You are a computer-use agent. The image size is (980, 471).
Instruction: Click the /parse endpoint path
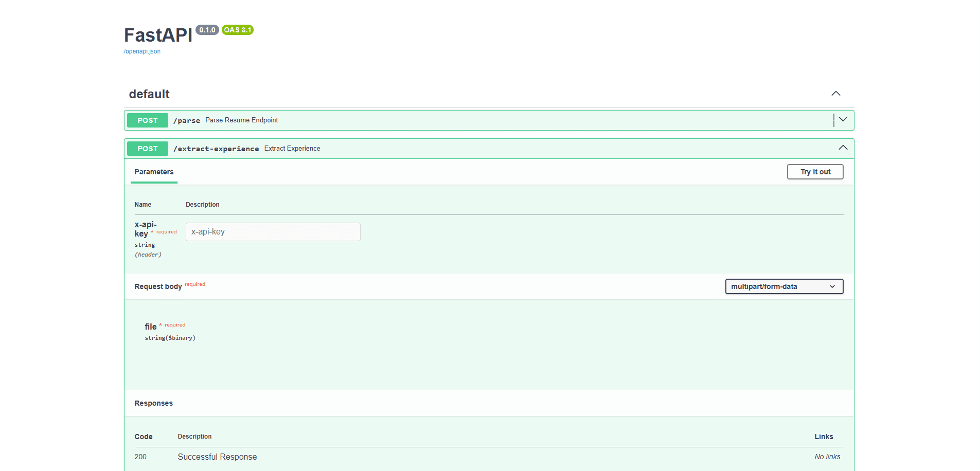pyautogui.click(x=187, y=120)
